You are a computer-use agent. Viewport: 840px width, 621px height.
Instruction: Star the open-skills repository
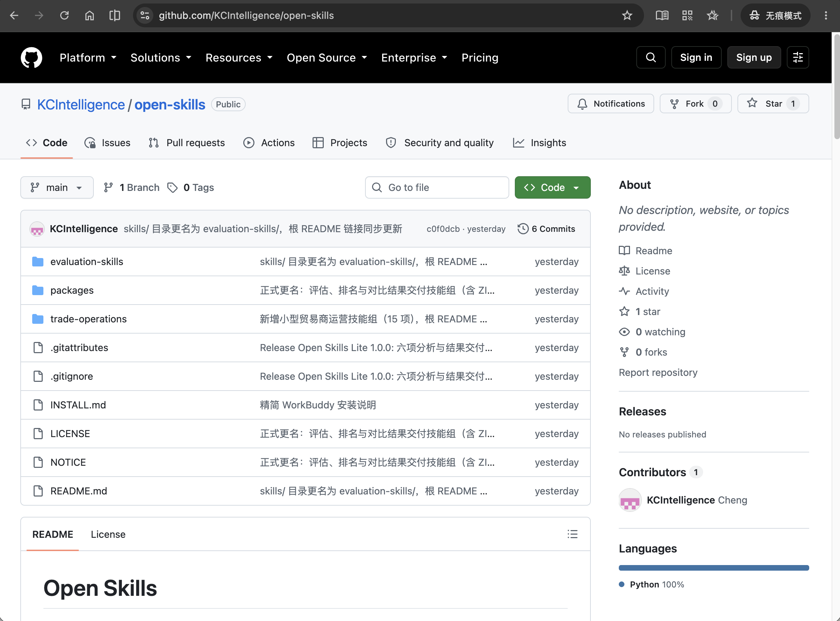click(x=773, y=103)
